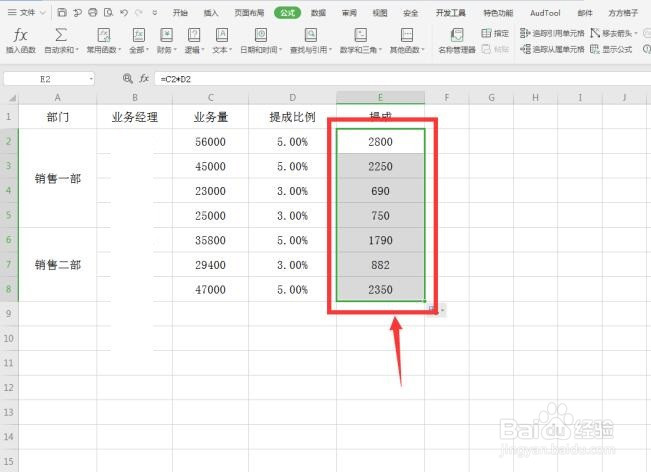The height and width of the screenshot is (472, 651).
Task: Select cell showing 882
Action: click(x=380, y=264)
